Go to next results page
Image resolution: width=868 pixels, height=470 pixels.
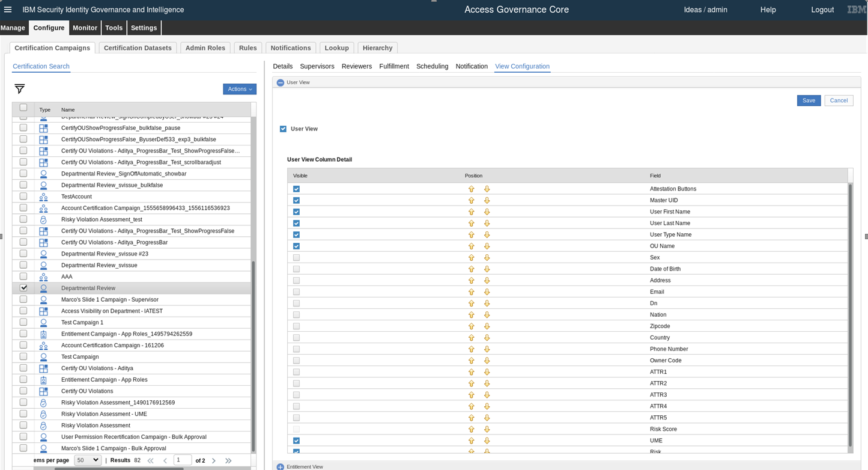pos(213,460)
